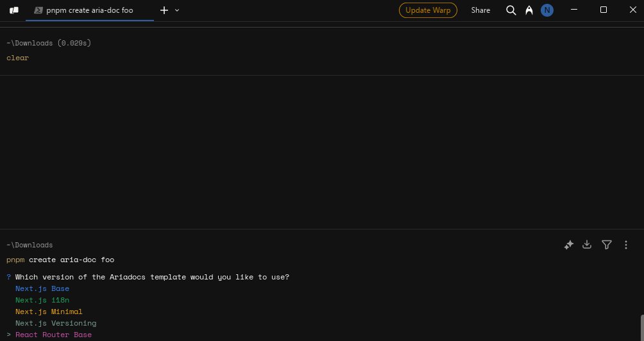644x341 pixels.
Task: Click the '~\Downloads' prompt path of running block
Action: point(30,245)
